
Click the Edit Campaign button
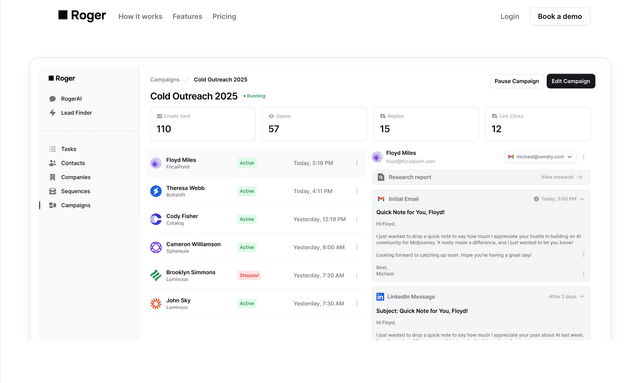(x=571, y=81)
